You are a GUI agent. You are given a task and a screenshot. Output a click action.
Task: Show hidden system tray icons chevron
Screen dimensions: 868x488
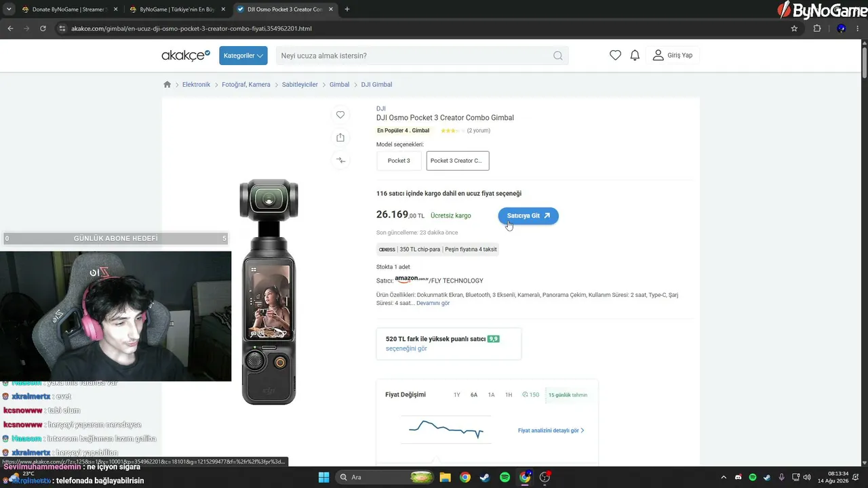pyautogui.click(x=724, y=477)
